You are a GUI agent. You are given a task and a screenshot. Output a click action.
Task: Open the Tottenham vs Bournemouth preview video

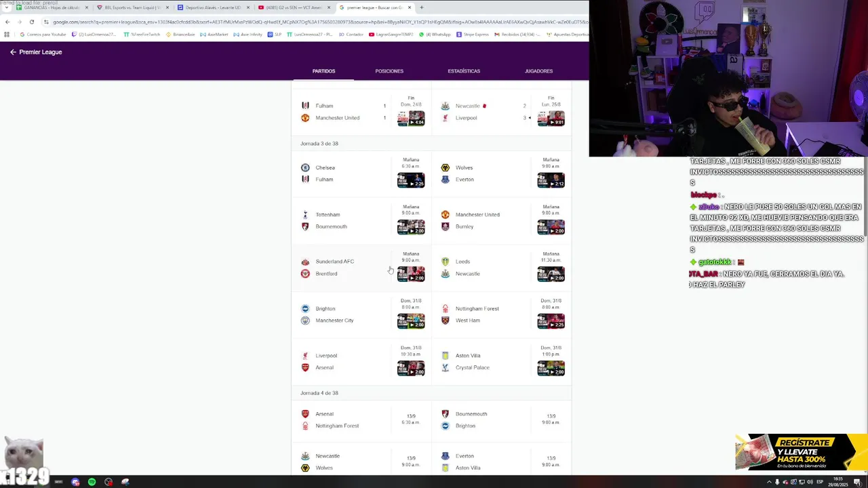tap(411, 227)
